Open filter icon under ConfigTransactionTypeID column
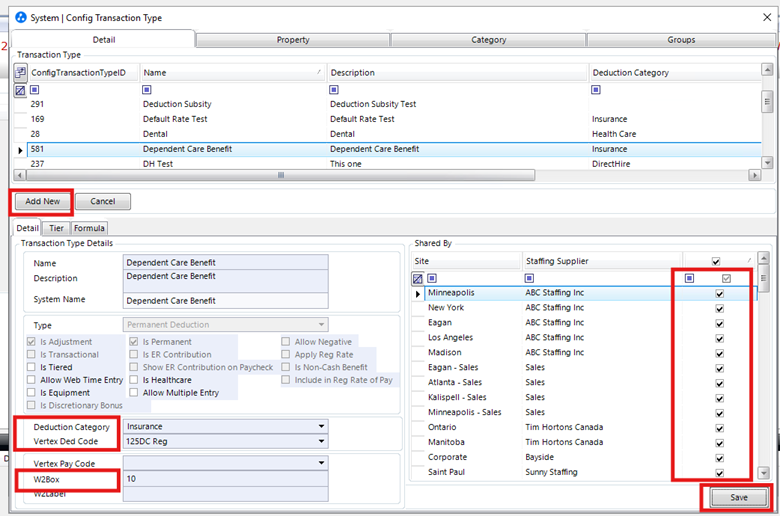 pos(34,90)
